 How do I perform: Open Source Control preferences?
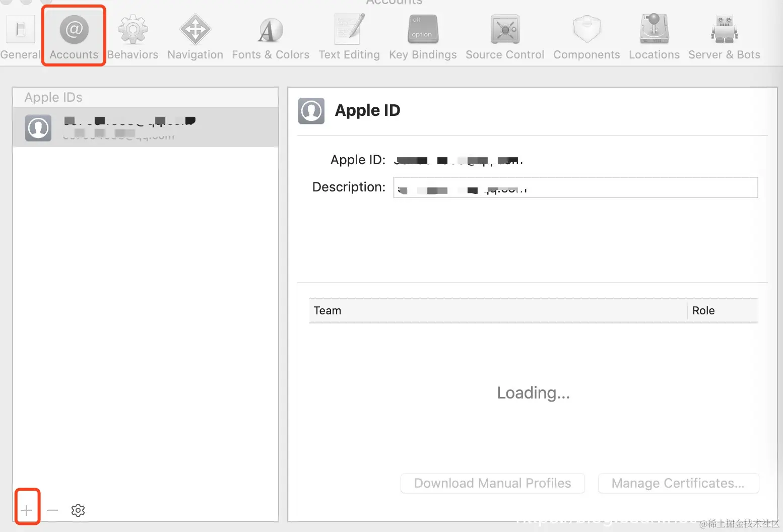(505, 38)
